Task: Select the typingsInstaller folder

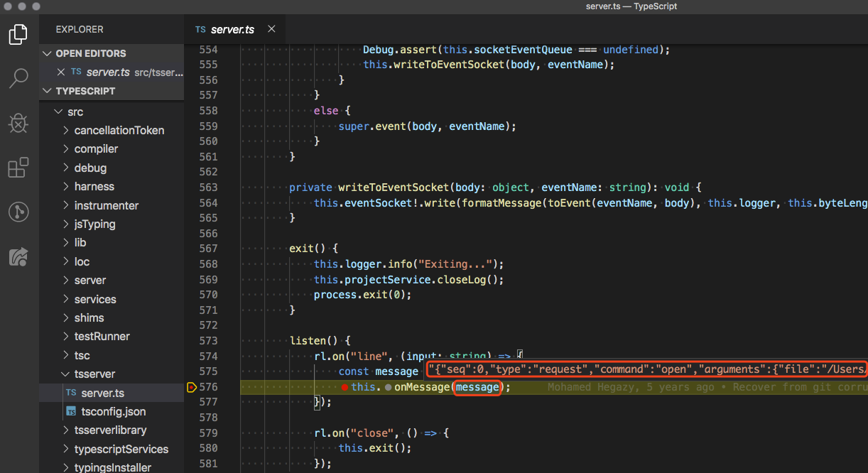Action: click(117, 467)
